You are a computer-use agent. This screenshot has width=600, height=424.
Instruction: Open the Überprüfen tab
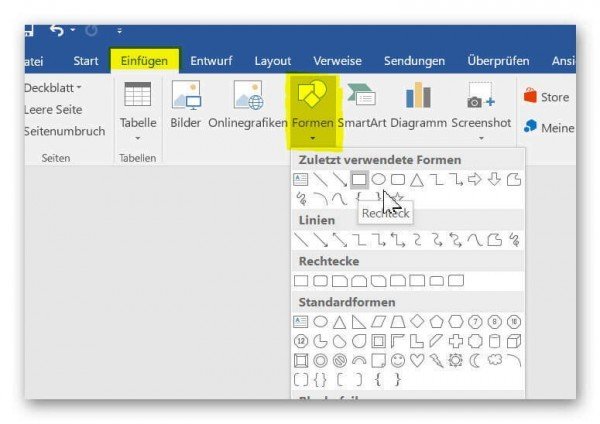[498, 61]
